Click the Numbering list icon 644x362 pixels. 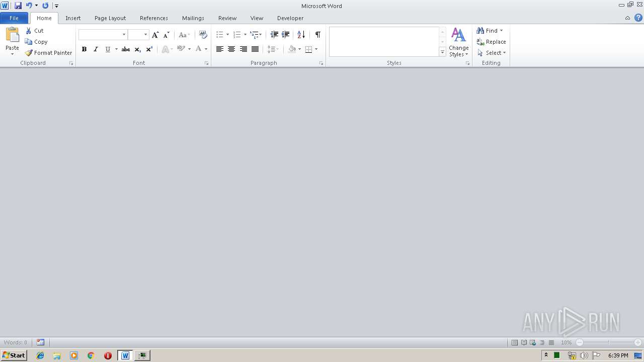pos(237,35)
